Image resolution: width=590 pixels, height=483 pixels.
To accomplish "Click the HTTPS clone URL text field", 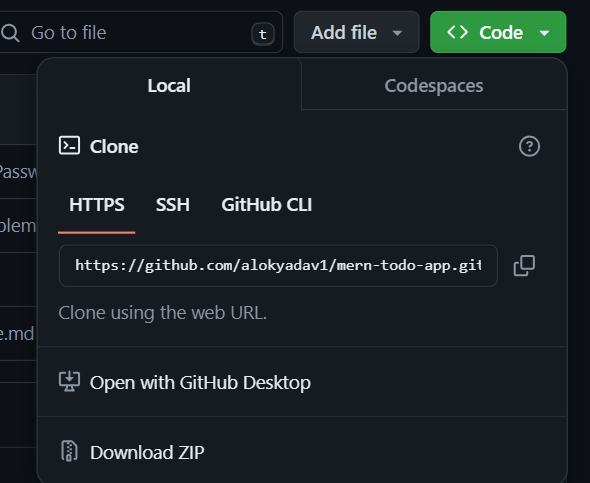I will [278, 266].
